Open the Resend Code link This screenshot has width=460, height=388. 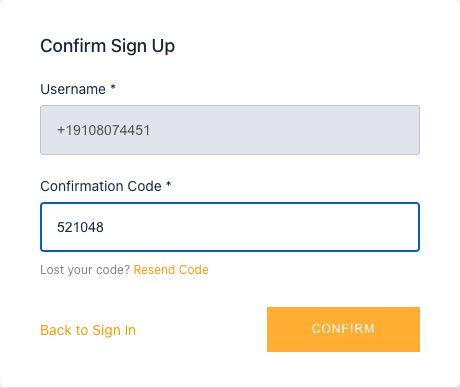[171, 270]
